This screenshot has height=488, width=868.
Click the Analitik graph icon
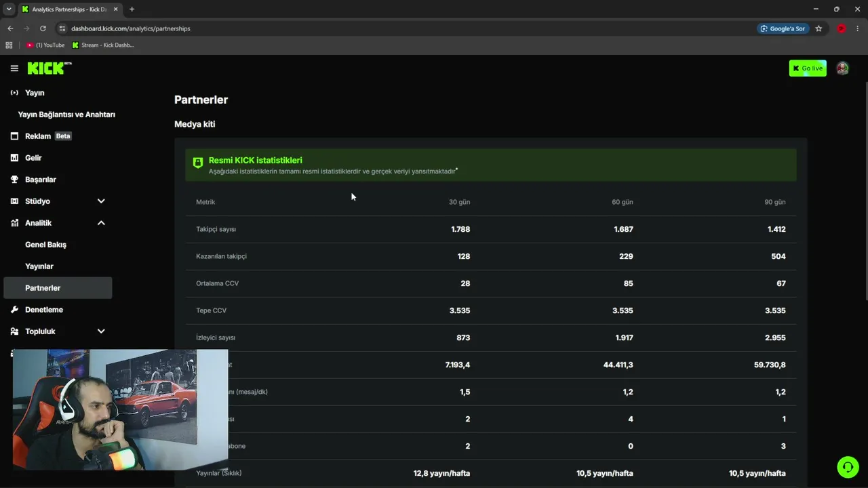[14, 223]
